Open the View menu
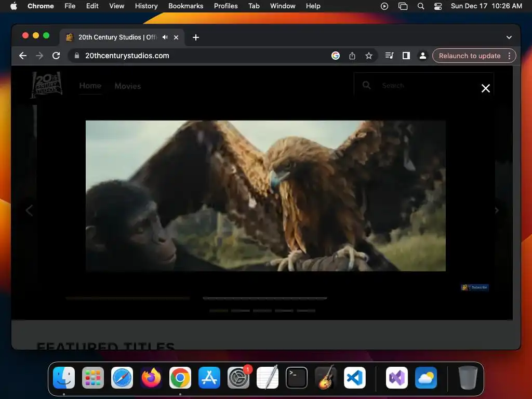 tap(116, 6)
